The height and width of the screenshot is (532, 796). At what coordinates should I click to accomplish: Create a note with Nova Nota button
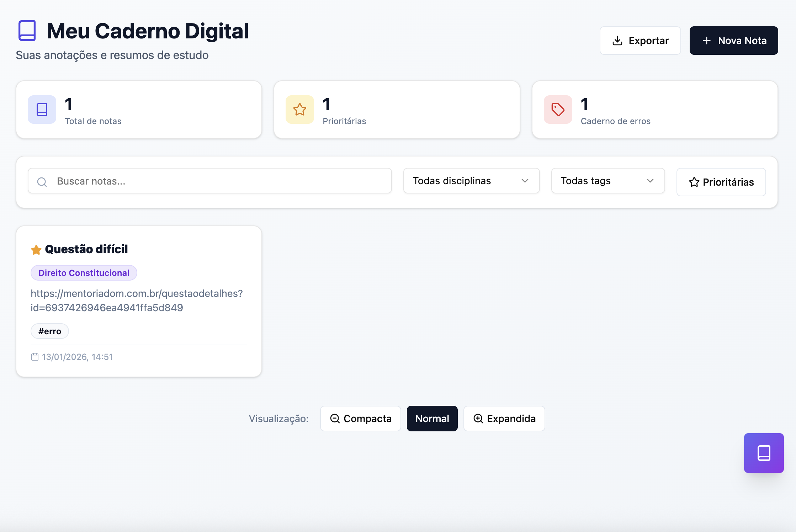tap(733, 41)
